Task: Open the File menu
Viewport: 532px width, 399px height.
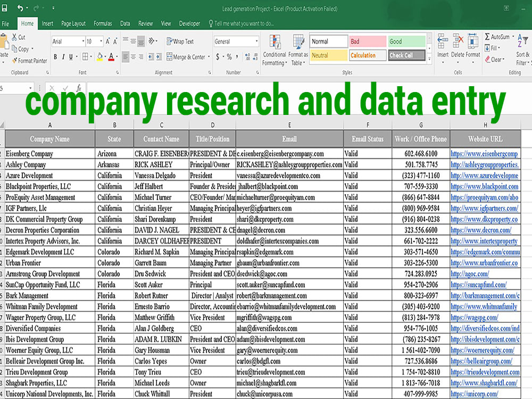Action: click(5, 24)
